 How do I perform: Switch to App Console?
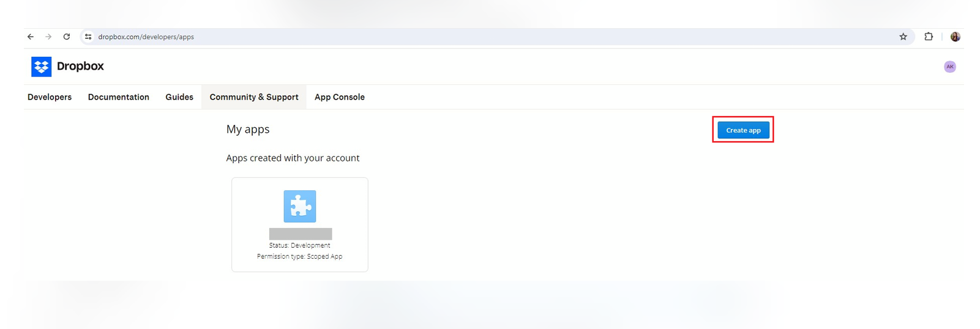(x=340, y=97)
